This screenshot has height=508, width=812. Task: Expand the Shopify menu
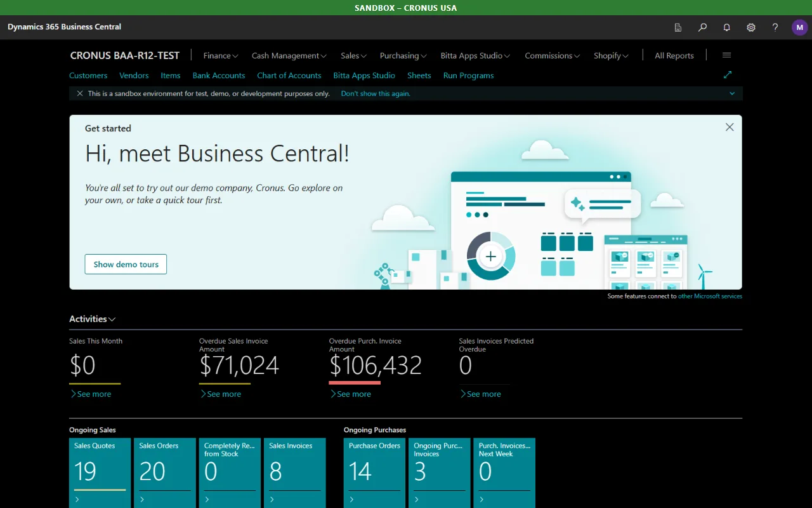[611, 55]
